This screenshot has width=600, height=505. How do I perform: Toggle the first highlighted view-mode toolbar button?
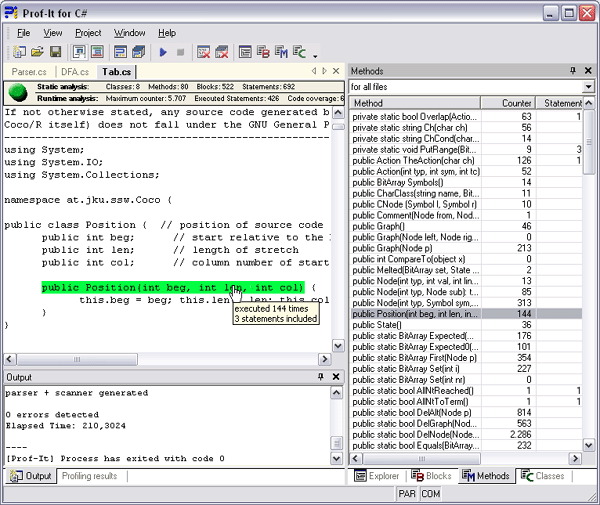(x=79, y=52)
